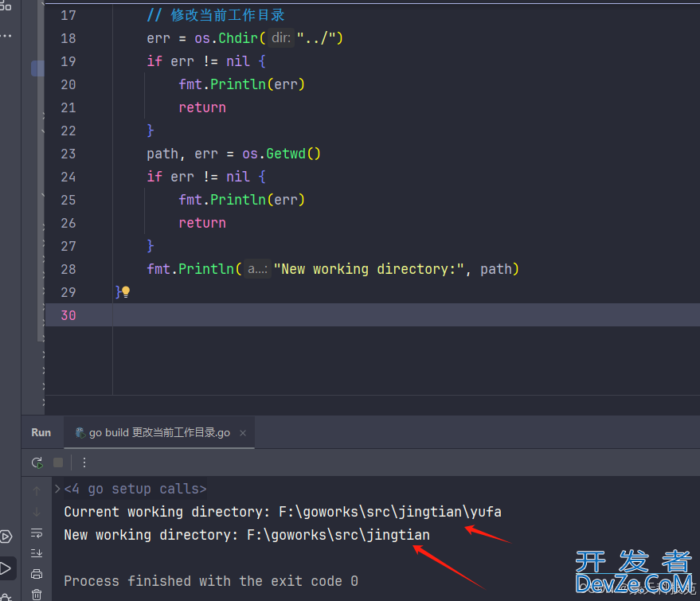
Task: Clear all console output with trash icon
Action: pyautogui.click(x=37, y=595)
